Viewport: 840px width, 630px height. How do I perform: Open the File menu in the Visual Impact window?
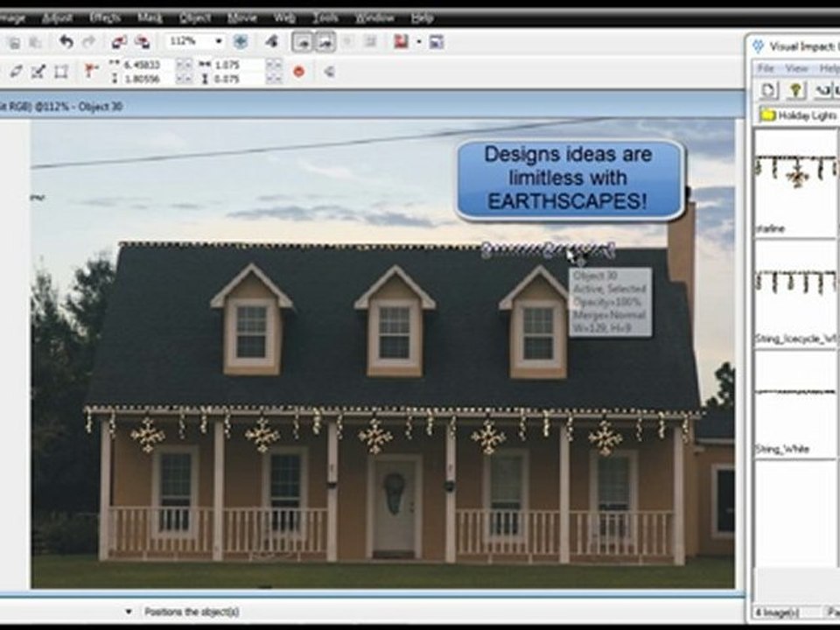[766, 68]
